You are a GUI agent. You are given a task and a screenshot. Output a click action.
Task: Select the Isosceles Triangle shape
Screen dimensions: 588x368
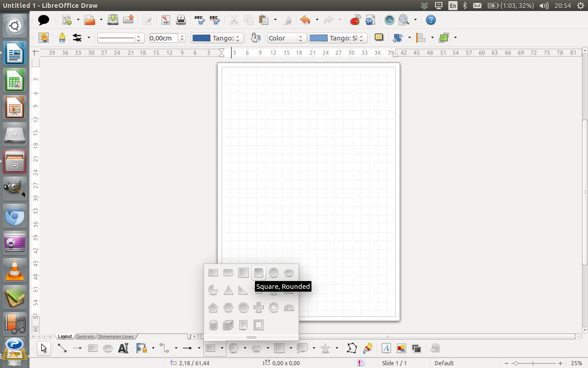[x=228, y=290]
